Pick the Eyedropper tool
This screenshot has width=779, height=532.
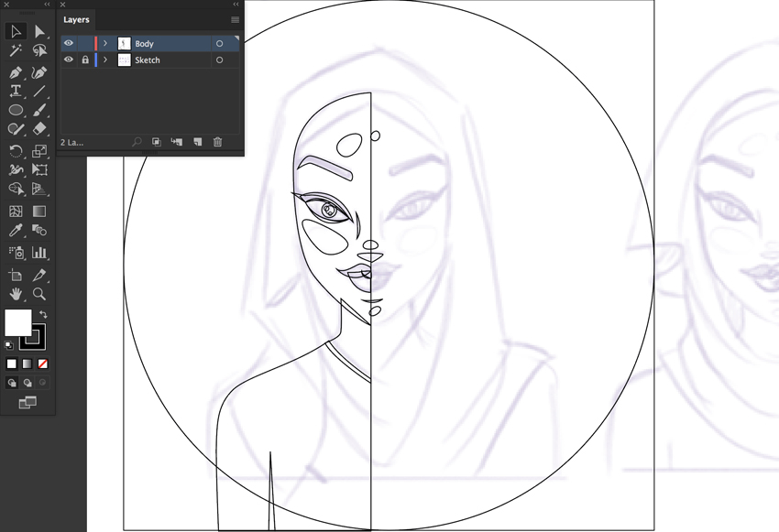[16, 232]
